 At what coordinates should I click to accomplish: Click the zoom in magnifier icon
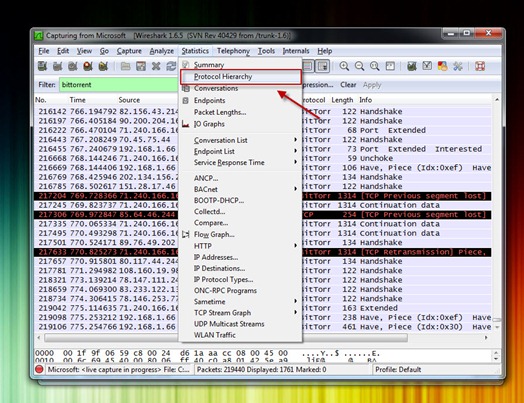point(344,66)
